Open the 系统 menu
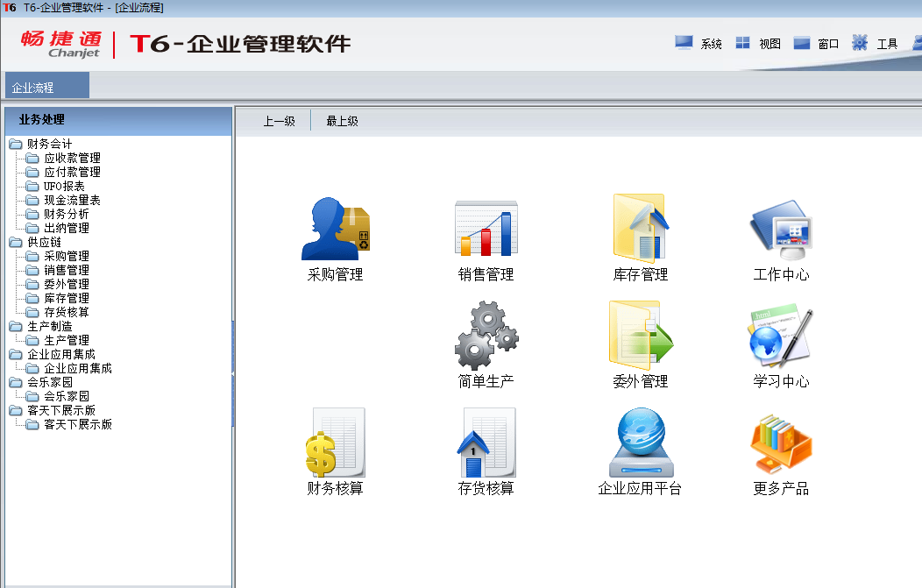 coord(699,44)
